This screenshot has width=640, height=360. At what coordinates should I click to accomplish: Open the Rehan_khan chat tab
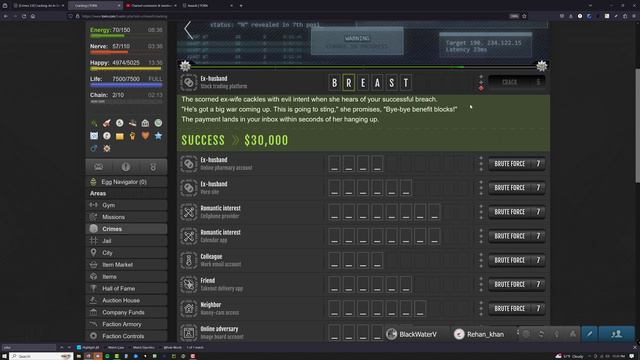[483, 334]
